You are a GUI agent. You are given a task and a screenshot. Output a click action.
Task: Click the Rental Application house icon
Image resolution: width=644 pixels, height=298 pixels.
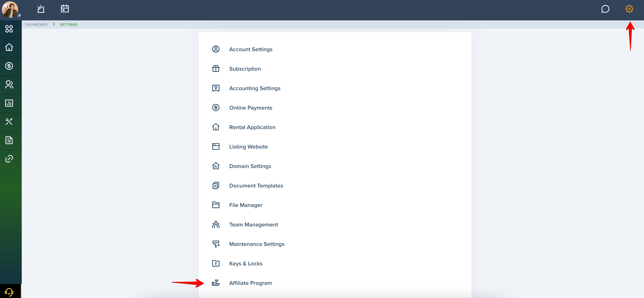point(216,127)
